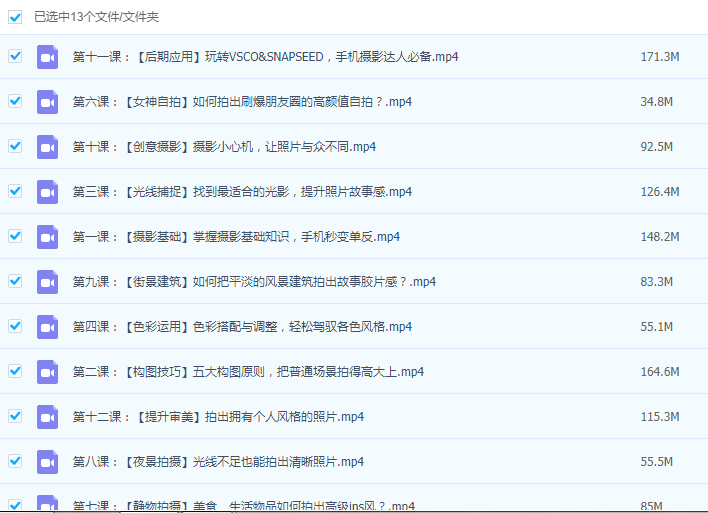Click video icon for 第九课 街景建筑 file
The height and width of the screenshot is (513, 708).
click(x=47, y=282)
